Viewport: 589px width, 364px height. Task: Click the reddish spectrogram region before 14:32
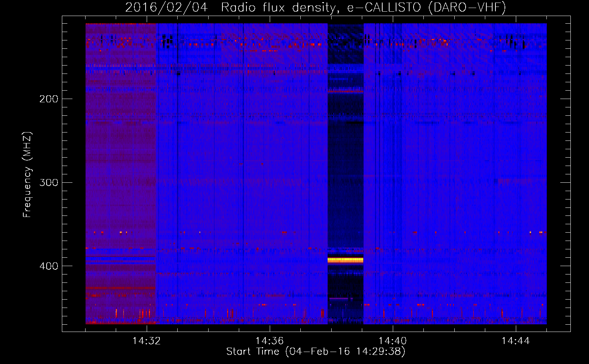[x=121, y=174]
